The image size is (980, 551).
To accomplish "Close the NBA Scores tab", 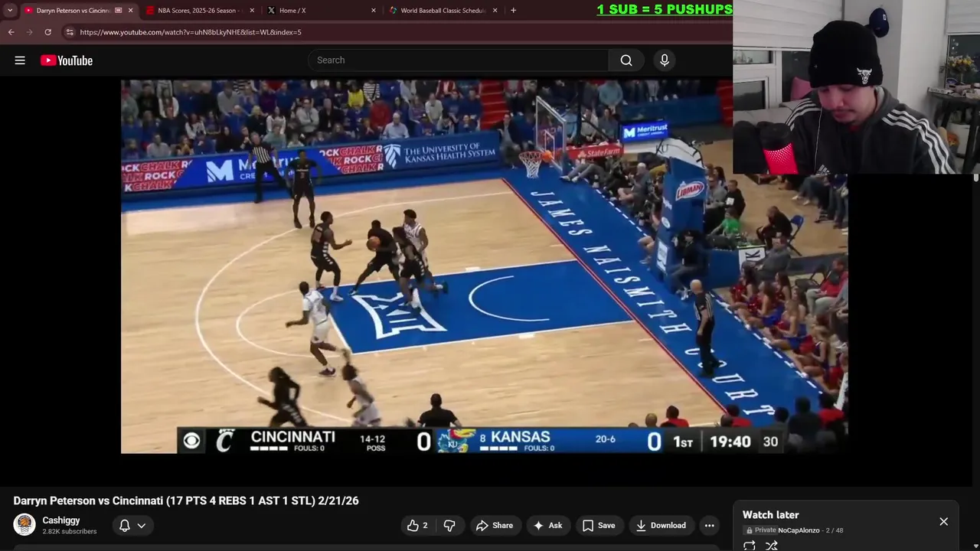I will click(x=251, y=10).
